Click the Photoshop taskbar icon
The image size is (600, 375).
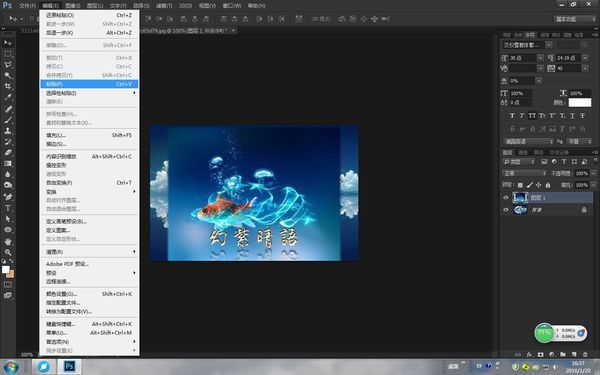(x=69, y=367)
